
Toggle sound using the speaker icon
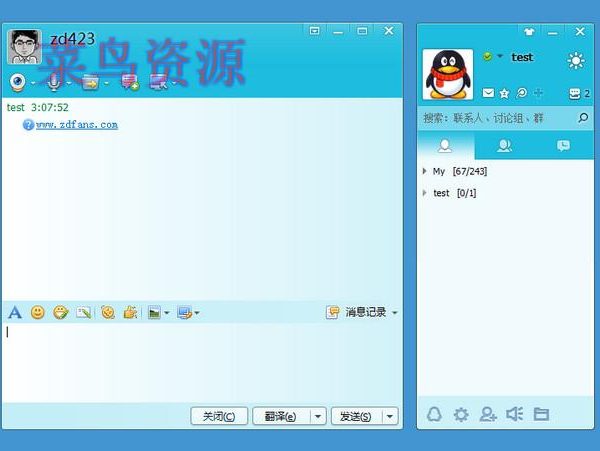[515, 414]
